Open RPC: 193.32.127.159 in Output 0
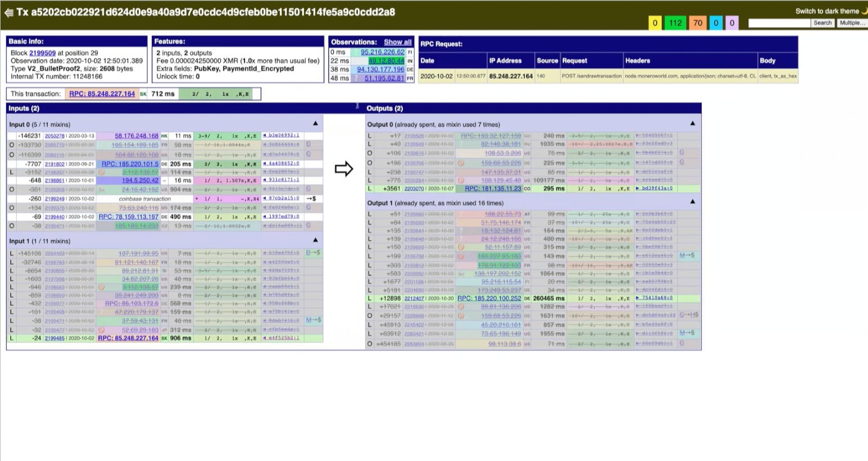Viewport: 868px width, 461px height. coord(490,136)
